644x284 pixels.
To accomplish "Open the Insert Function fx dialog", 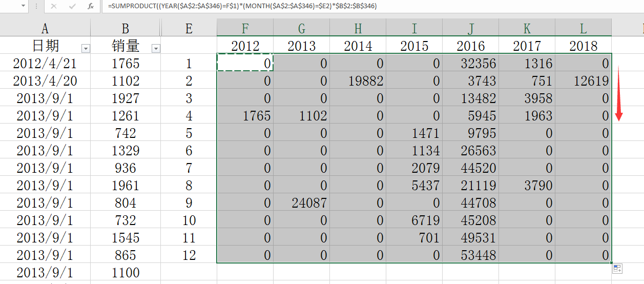I will coord(91,6).
